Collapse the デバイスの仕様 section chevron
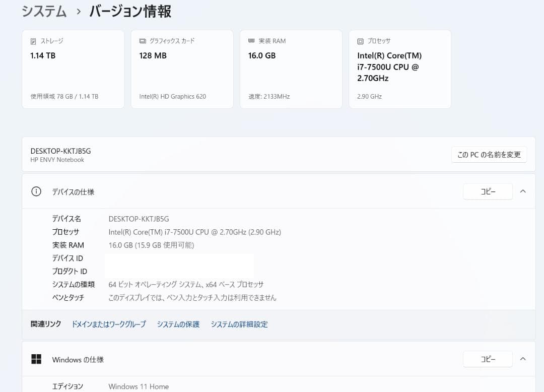Viewport: 544px width, 392px height. coord(523,191)
